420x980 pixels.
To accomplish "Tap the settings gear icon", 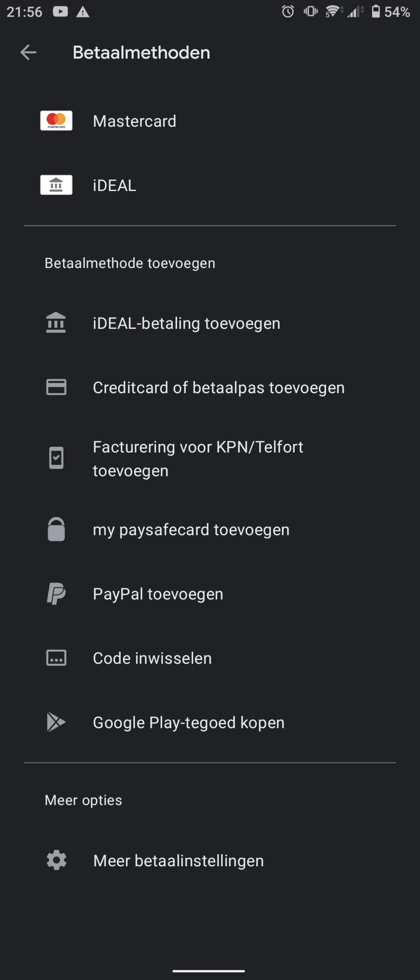I will 56,860.
